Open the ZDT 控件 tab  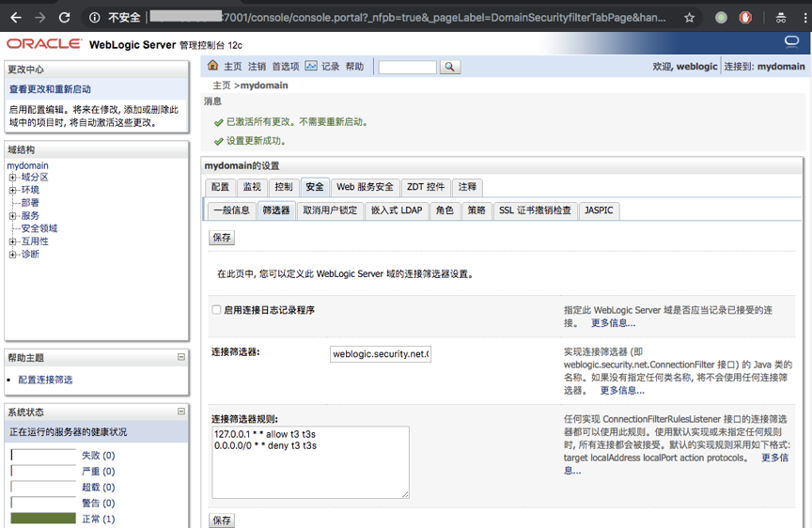coord(426,187)
